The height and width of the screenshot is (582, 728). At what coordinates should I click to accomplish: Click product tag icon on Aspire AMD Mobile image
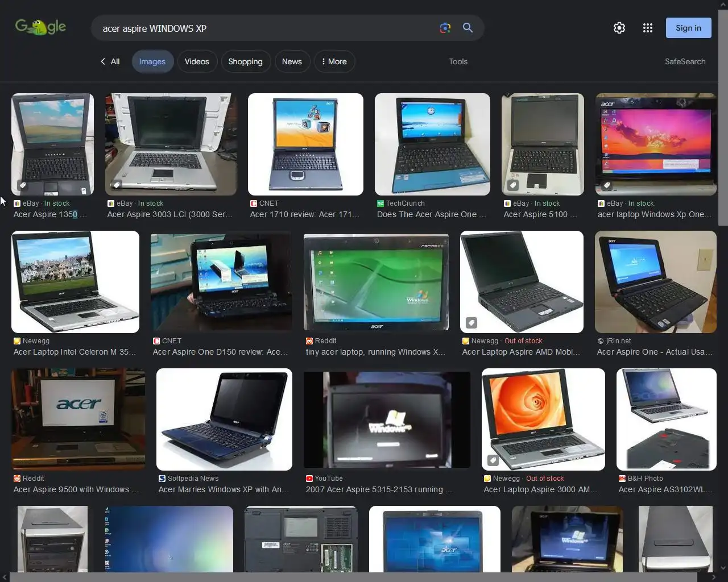[x=471, y=323]
